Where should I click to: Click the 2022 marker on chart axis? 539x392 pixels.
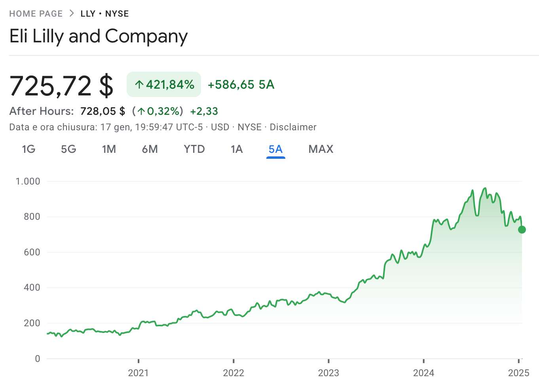233,373
